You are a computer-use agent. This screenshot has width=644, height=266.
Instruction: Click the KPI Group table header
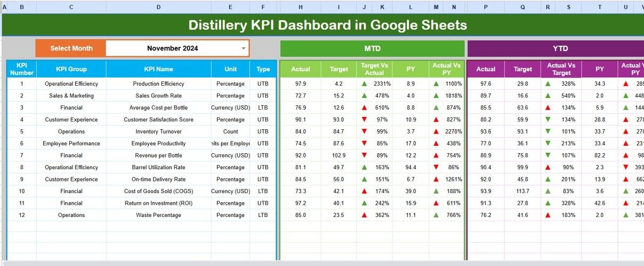coord(71,69)
